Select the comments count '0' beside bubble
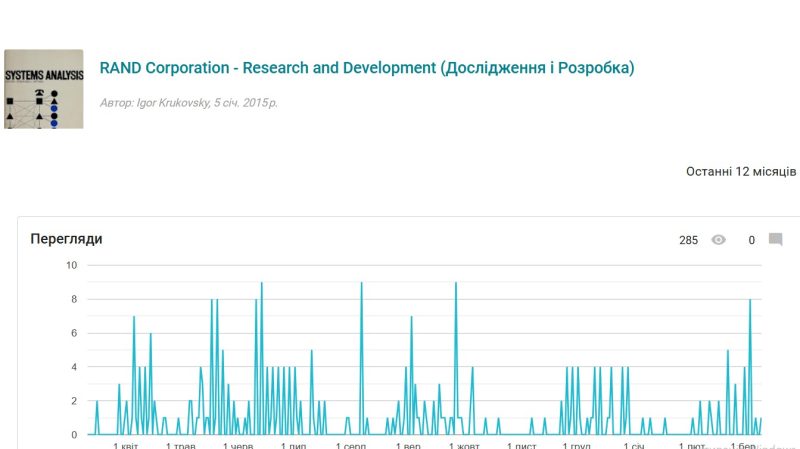This screenshot has height=449, width=800. [x=752, y=240]
